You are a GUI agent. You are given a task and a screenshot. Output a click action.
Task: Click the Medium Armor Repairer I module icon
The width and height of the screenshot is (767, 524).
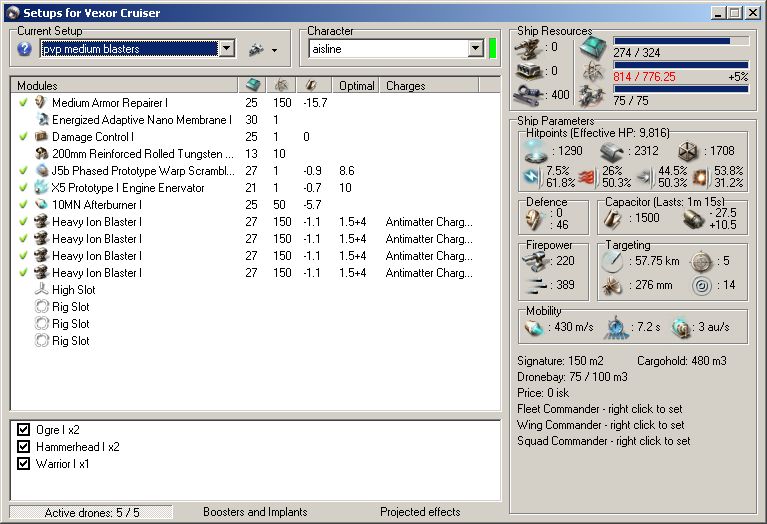(x=41, y=103)
